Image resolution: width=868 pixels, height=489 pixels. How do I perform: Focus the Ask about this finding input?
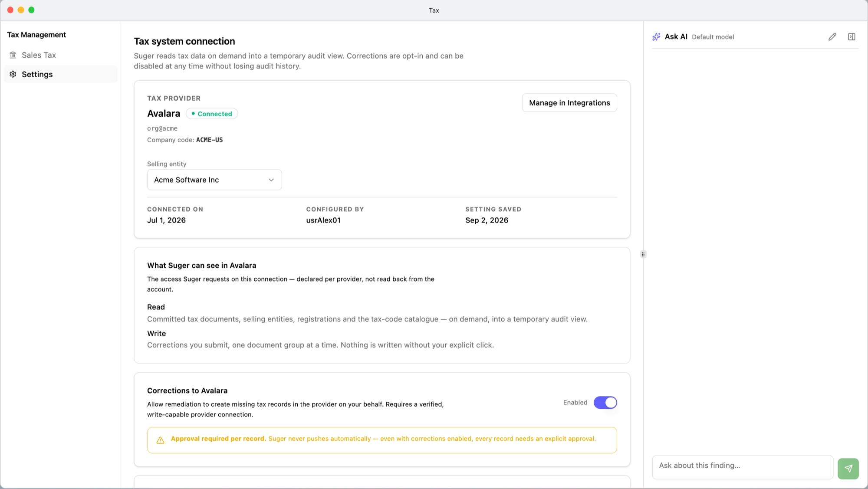pos(743,467)
